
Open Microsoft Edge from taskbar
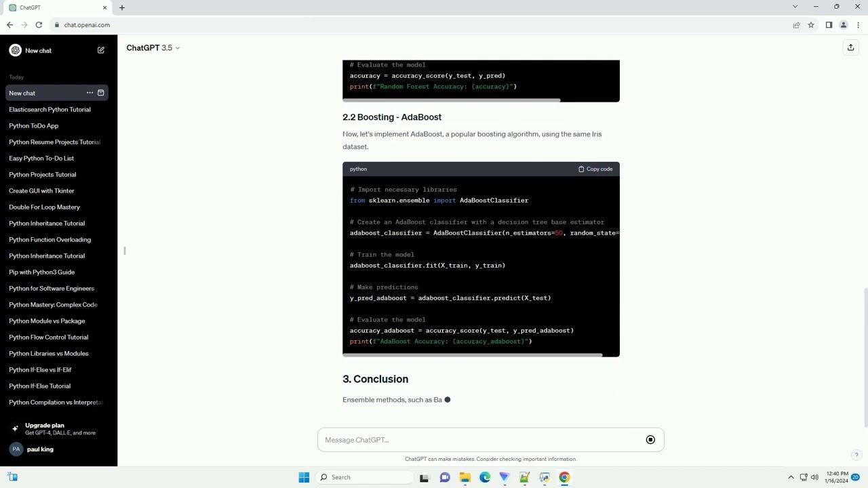tap(485, 477)
